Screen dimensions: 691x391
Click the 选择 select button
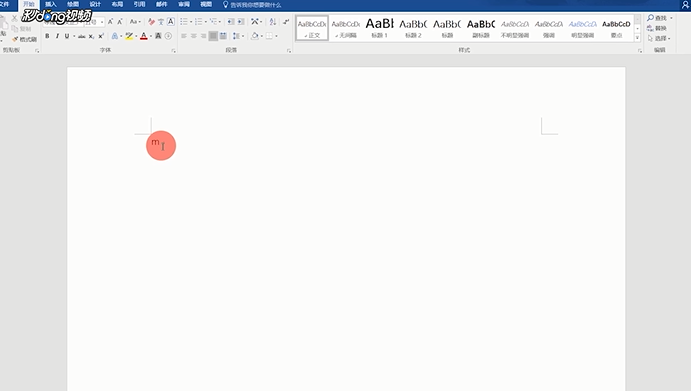(x=658, y=38)
